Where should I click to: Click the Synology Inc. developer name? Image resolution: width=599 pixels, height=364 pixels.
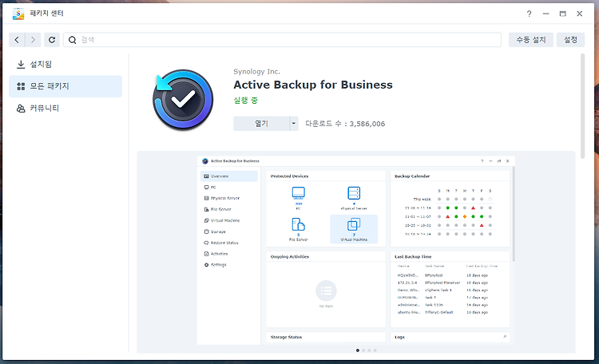coord(256,71)
